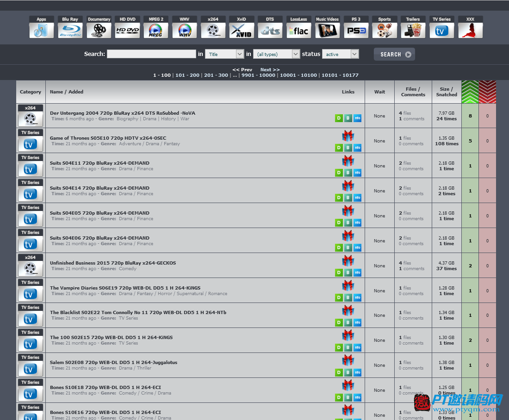
Task: Click the green D icon for Der Untergang
Action: (339, 118)
